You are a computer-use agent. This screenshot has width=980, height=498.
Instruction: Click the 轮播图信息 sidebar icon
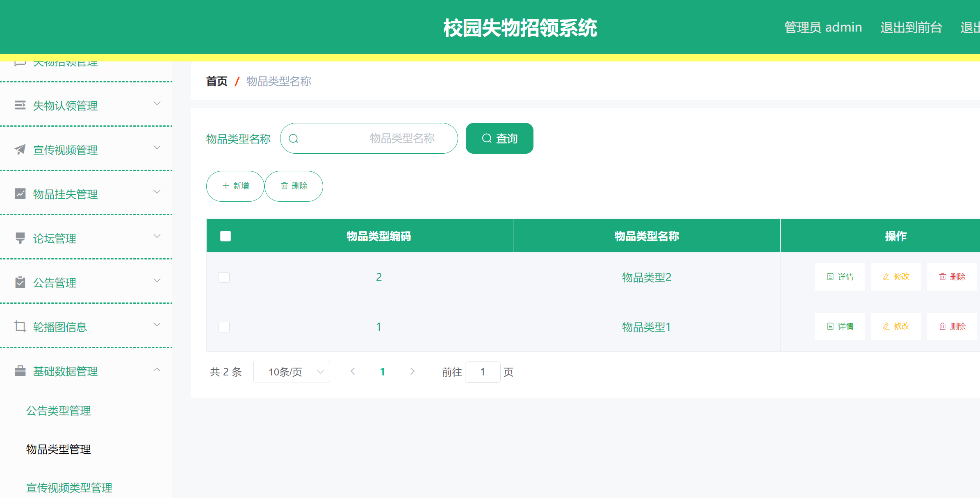[x=21, y=326]
